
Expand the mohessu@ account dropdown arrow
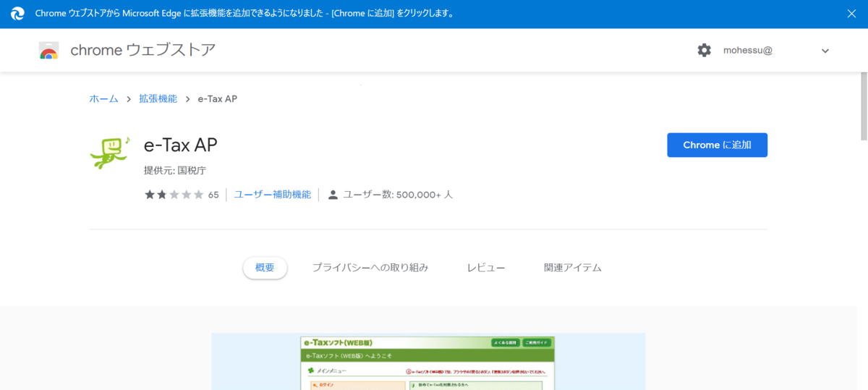coord(825,51)
